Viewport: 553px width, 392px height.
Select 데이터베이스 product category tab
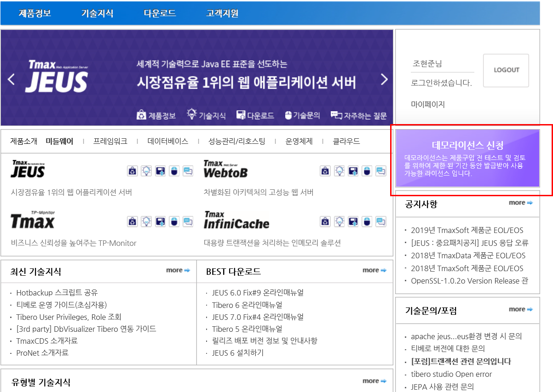click(x=168, y=141)
